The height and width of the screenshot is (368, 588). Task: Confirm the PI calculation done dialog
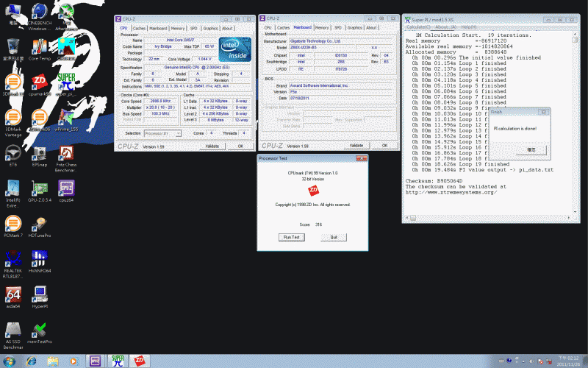tap(531, 150)
